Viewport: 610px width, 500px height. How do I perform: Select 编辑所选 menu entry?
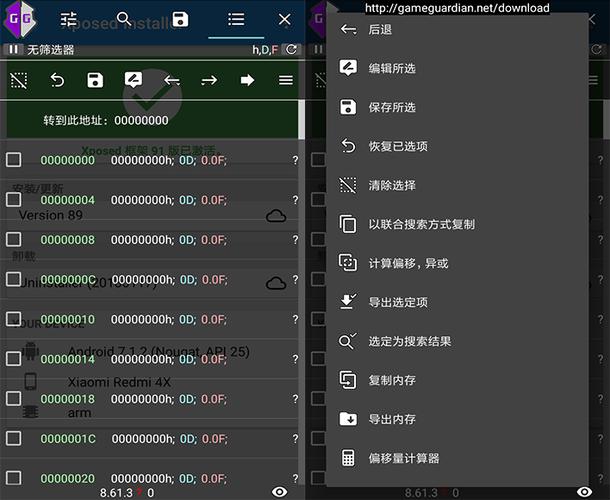point(457,68)
